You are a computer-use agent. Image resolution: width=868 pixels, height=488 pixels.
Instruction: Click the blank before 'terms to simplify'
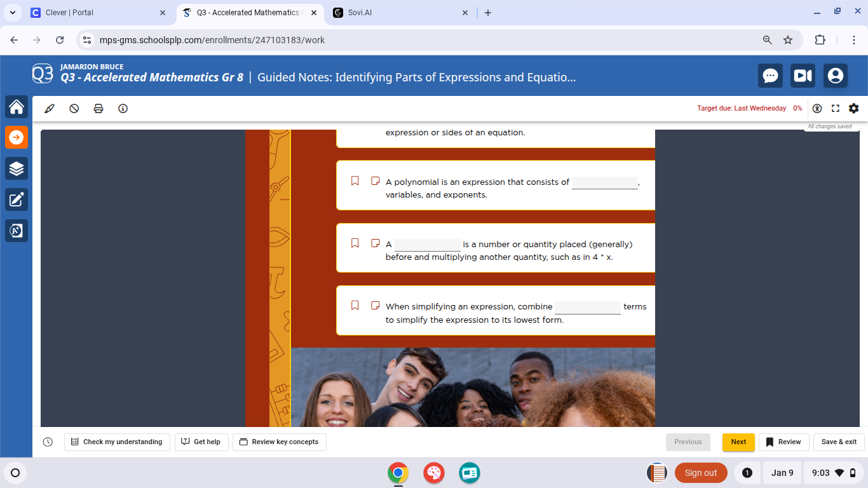click(x=588, y=307)
